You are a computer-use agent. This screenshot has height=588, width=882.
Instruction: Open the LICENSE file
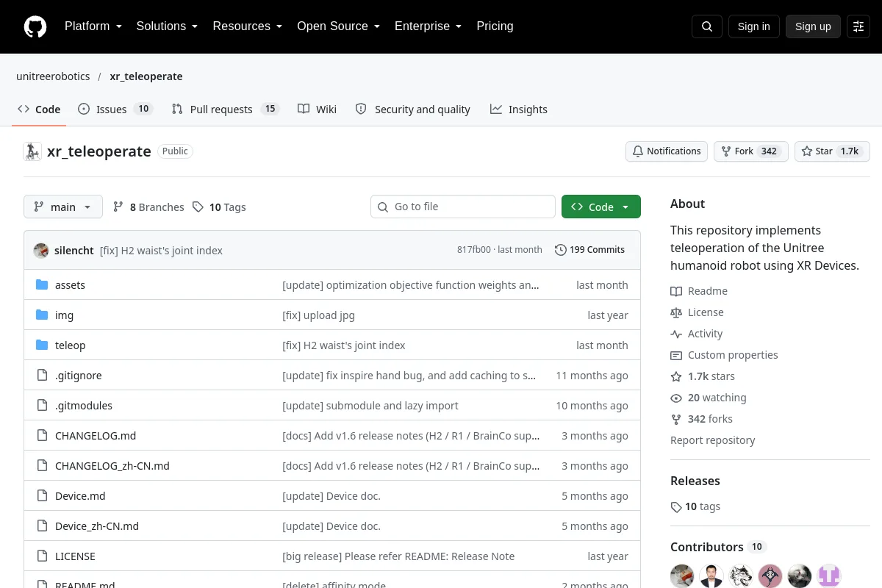[75, 556]
